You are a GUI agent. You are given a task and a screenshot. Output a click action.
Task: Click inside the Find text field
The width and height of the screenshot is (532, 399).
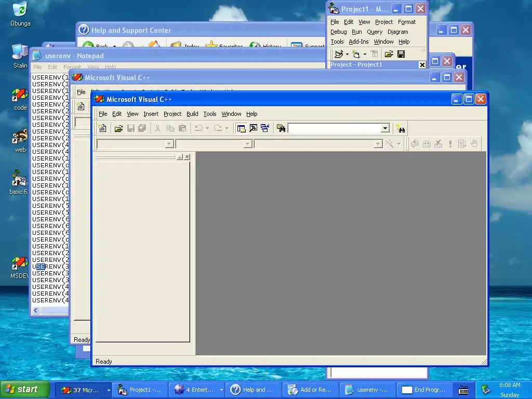point(334,128)
